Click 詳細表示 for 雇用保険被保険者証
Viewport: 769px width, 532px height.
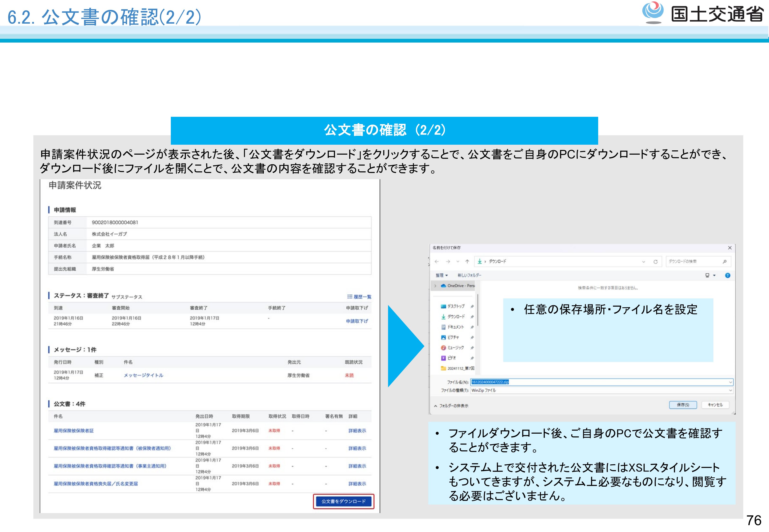click(357, 431)
